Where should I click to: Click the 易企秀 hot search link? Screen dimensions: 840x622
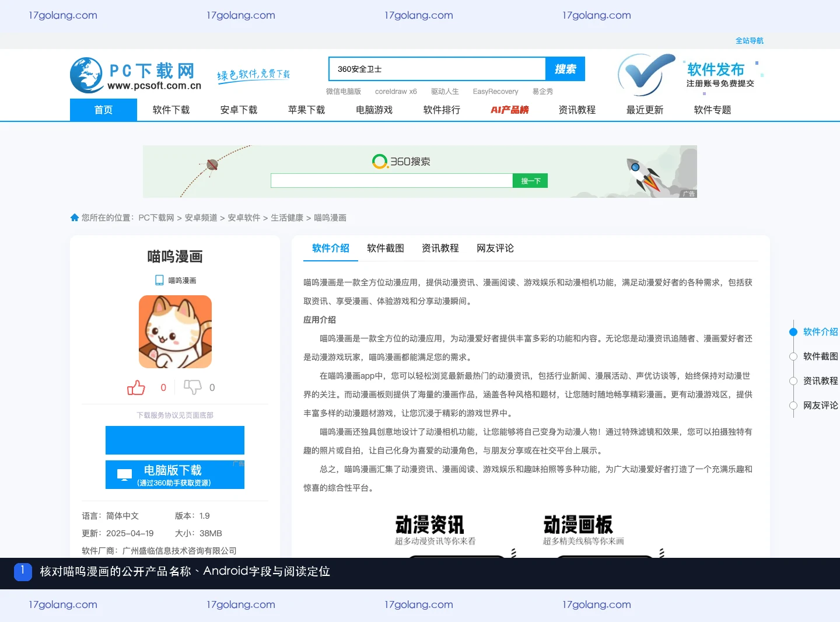pos(543,92)
